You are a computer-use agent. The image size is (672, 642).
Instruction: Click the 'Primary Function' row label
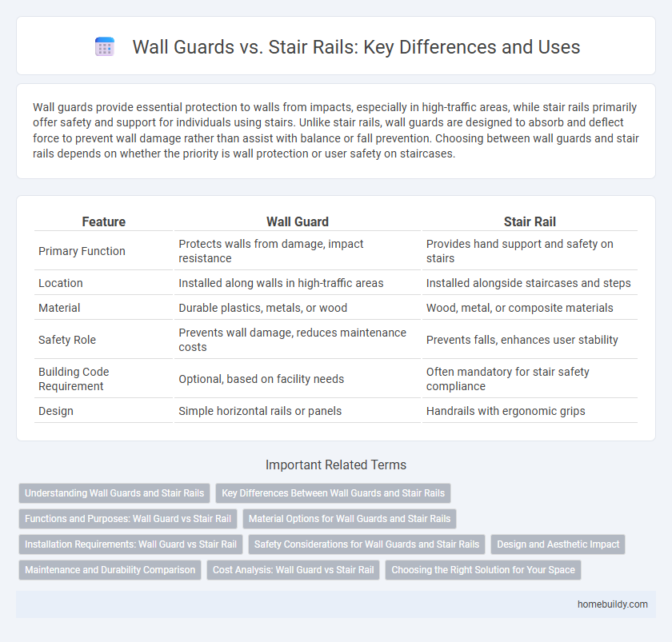coord(82,251)
